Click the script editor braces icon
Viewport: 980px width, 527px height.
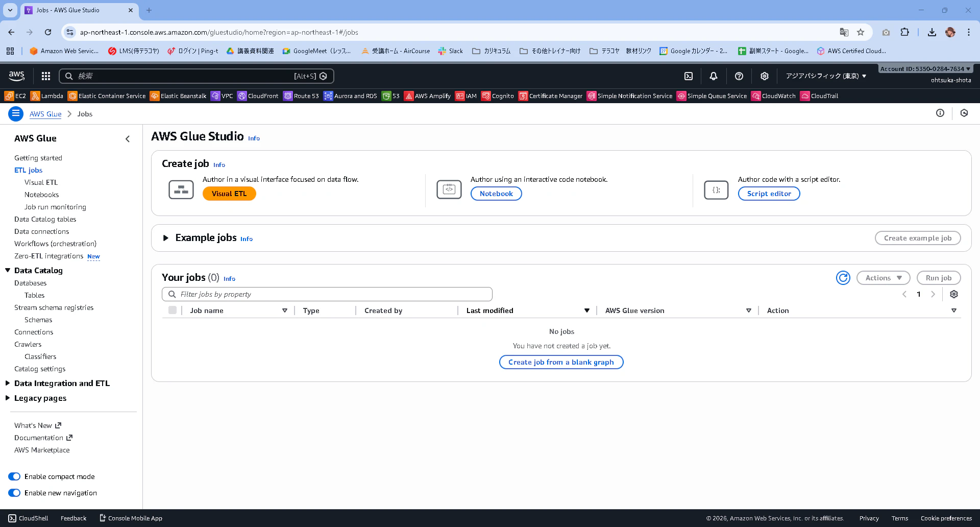[716, 190]
